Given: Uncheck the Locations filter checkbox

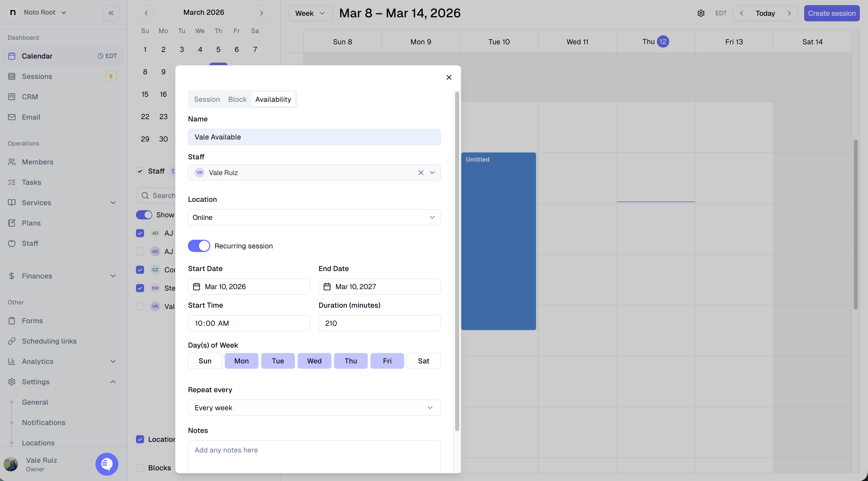Looking at the screenshot, I should coord(140,439).
